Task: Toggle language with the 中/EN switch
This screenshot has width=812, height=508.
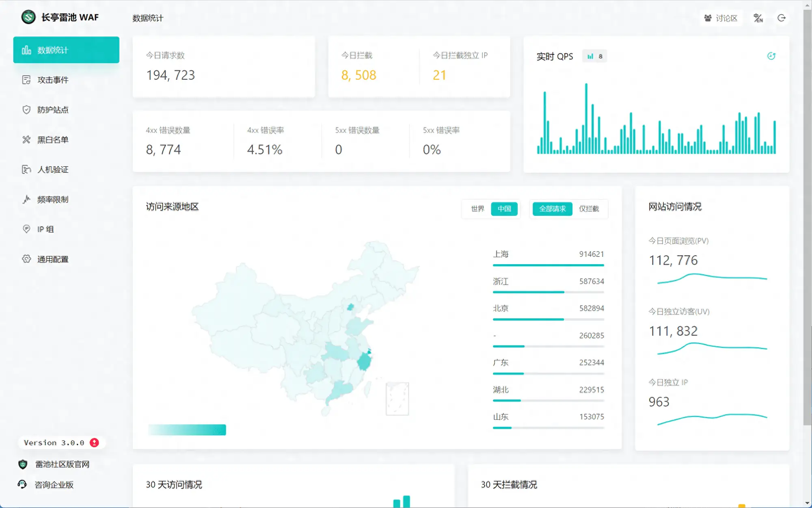Action: pyautogui.click(x=758, y=18)
